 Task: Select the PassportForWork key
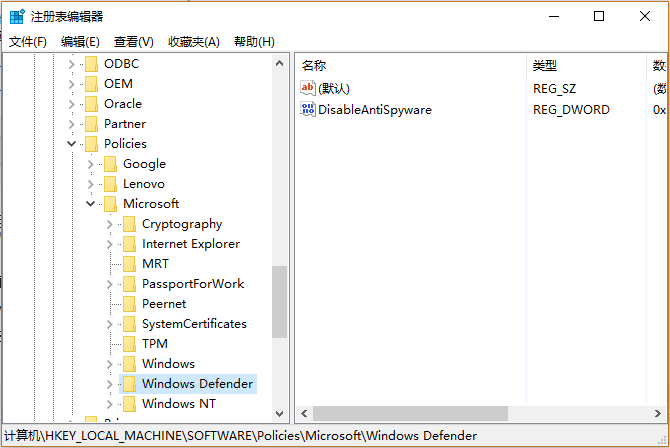pyautogui.click(x=192, y=284)
